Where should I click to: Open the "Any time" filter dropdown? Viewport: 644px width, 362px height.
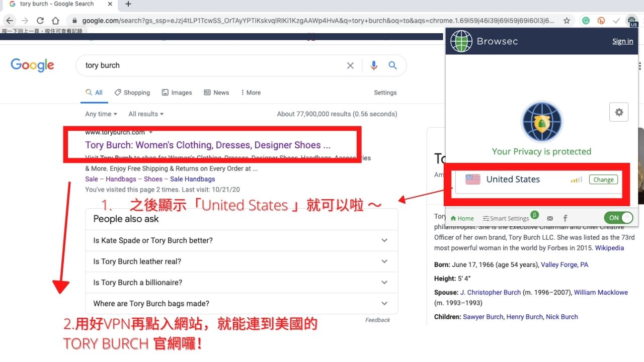point(101,114)
